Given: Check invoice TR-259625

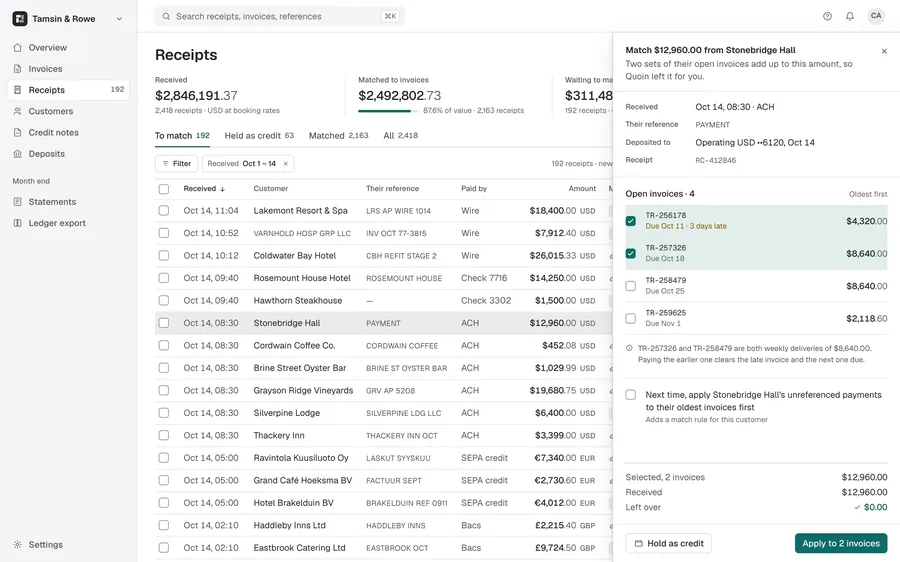Looking at the screenshot, I should (x=631, y=319).
